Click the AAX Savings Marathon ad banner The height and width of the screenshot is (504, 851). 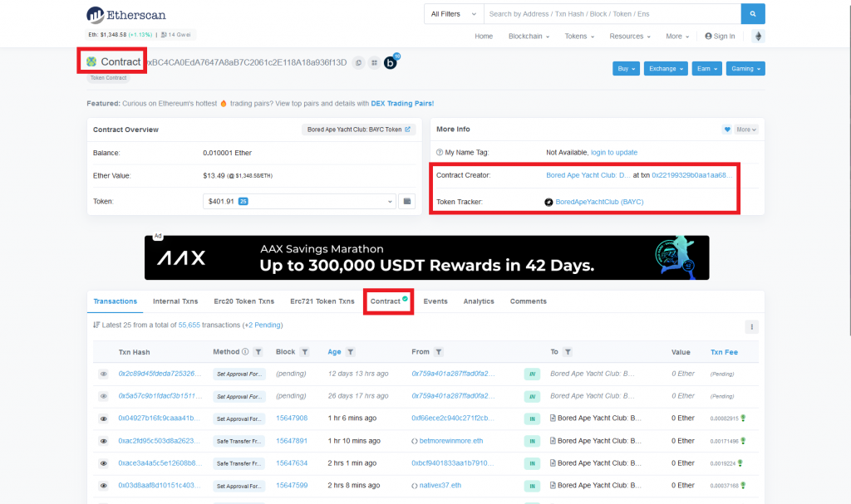pos(426,257)
